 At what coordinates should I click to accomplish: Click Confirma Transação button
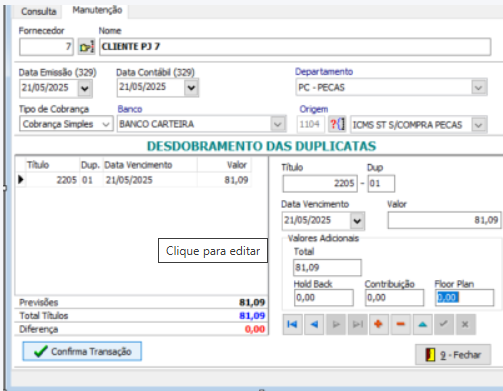[x=82, y=351]
